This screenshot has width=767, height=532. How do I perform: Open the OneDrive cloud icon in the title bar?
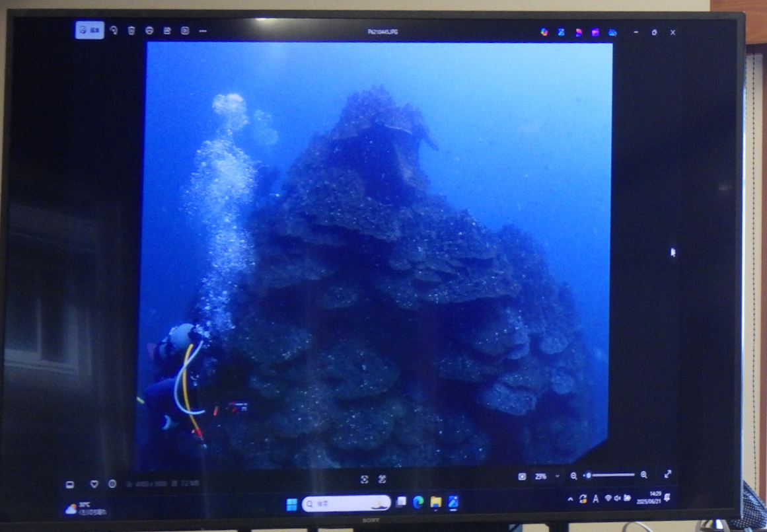tap(612, 32)
